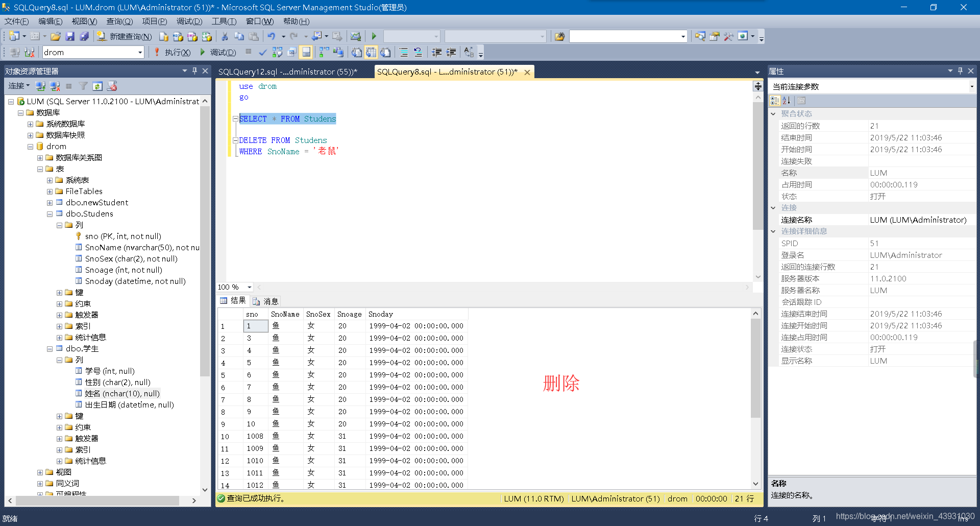Open the 视图(V) menu

(84, 21)
